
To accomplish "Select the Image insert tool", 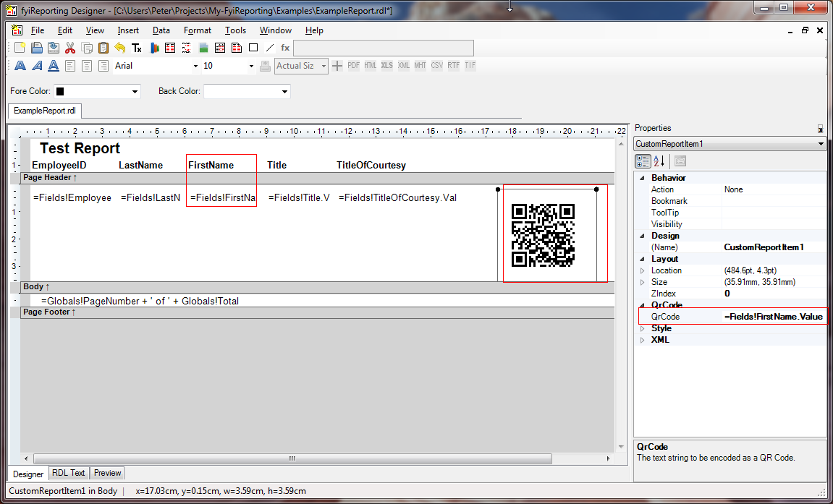I will click(x=203, y=48).
